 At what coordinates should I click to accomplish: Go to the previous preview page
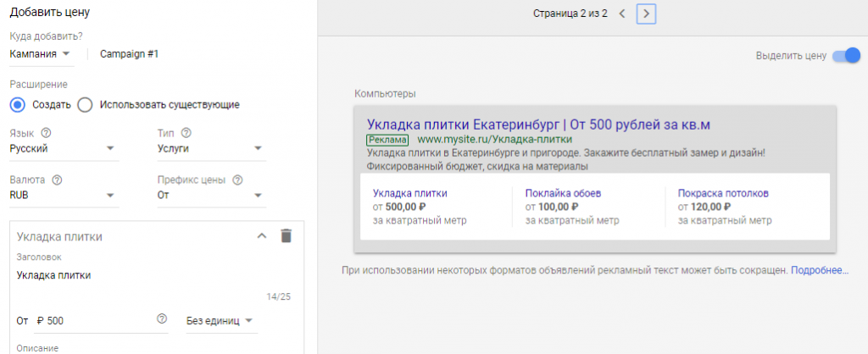621,14
